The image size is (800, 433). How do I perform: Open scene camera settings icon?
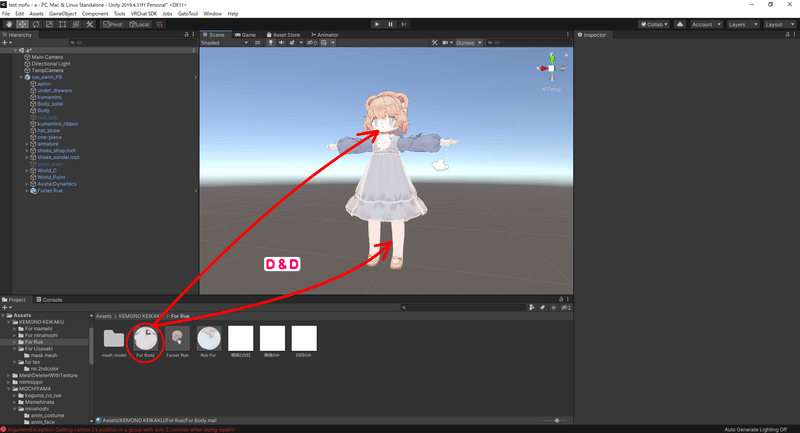point(445,43)
